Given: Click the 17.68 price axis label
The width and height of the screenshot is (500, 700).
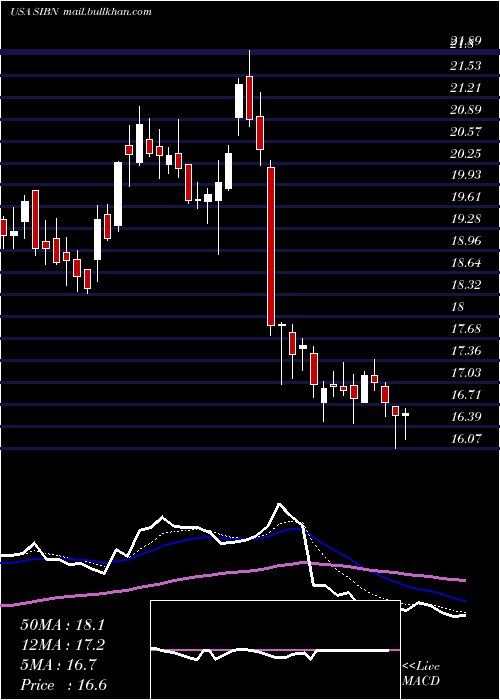Looking at the screenshot, I should click(466, 329).
